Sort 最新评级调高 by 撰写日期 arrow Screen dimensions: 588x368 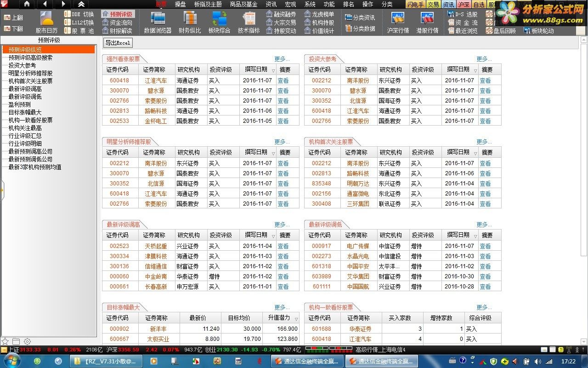click(273, 236)
